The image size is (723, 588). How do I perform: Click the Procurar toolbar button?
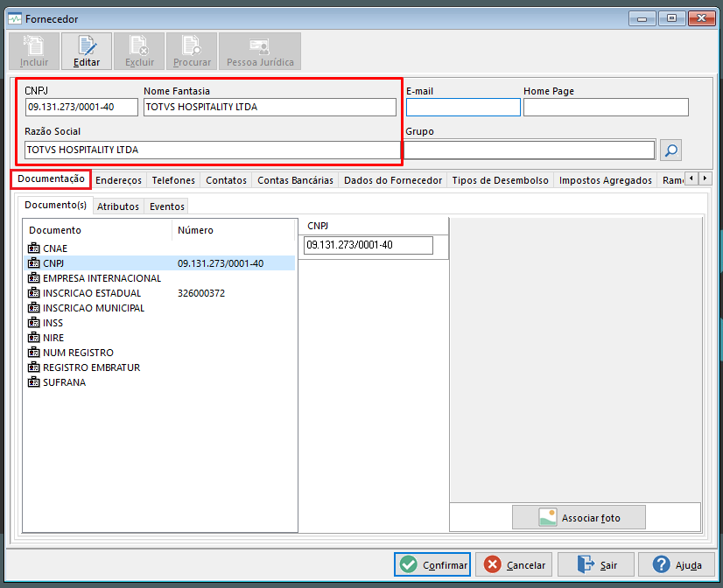(x=192, y=51)
